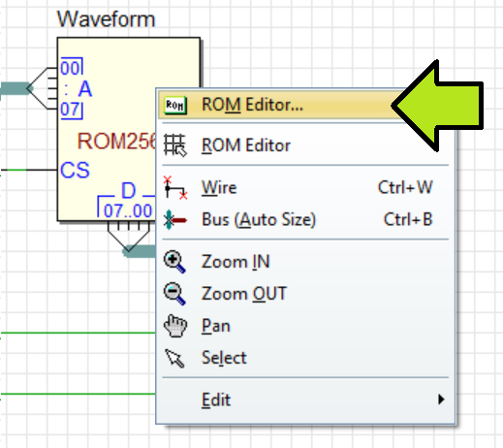Click the ROM256 component body
The width and height of the screenshot is (503, 448).
pos(107,129)
